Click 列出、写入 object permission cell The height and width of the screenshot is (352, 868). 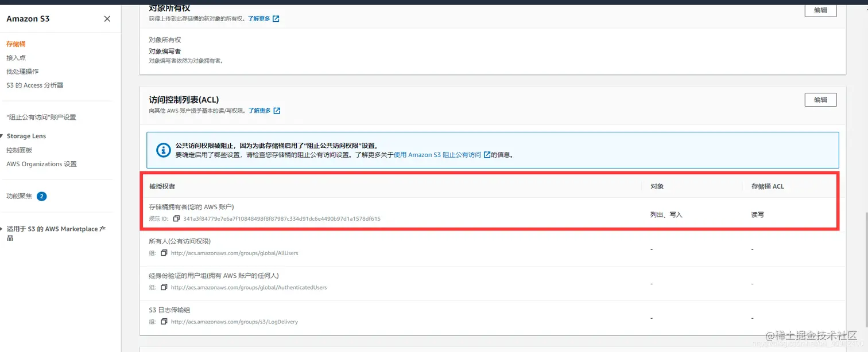(x=666, y=215)
